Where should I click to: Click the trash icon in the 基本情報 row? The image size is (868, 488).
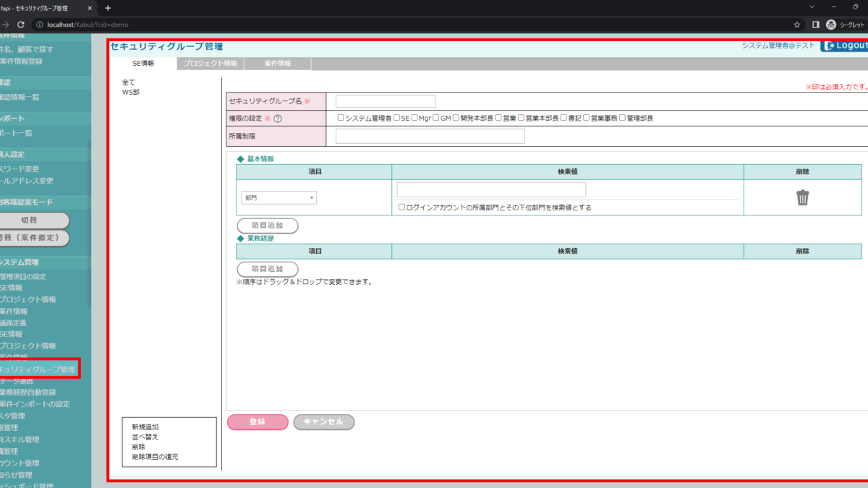click(802, 197)
